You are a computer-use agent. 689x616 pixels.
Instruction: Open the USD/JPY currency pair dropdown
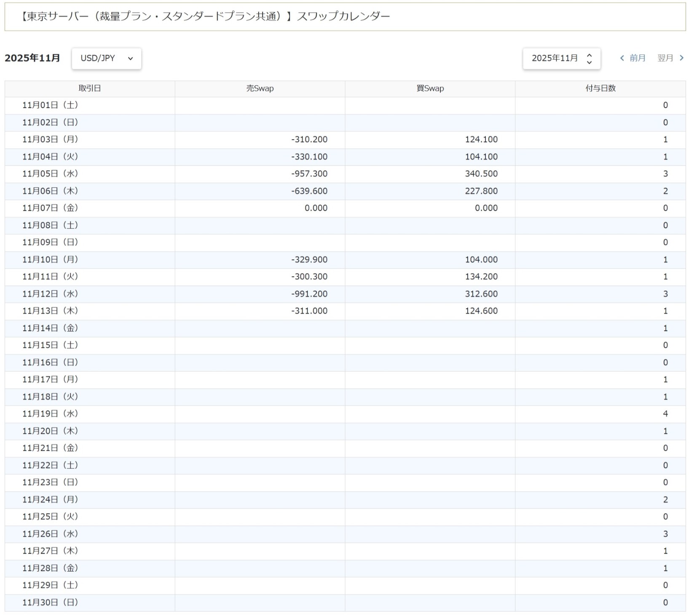click(x=107, y=58)
